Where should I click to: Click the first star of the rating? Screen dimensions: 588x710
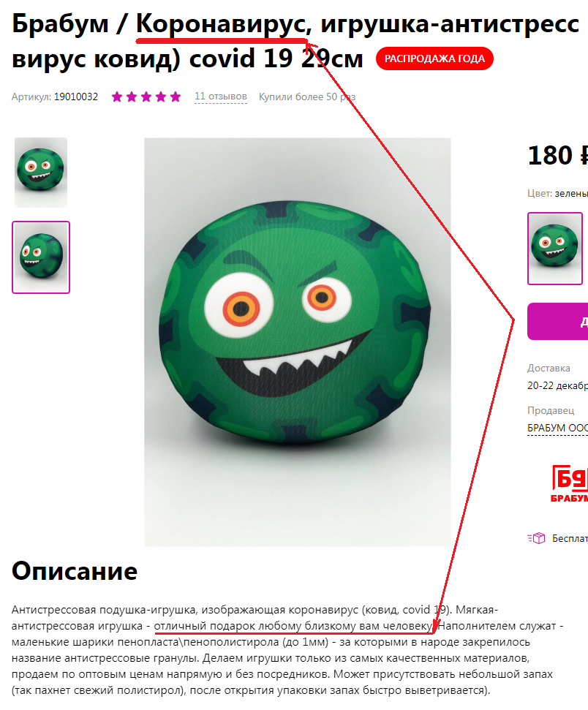tap(117, 97)
